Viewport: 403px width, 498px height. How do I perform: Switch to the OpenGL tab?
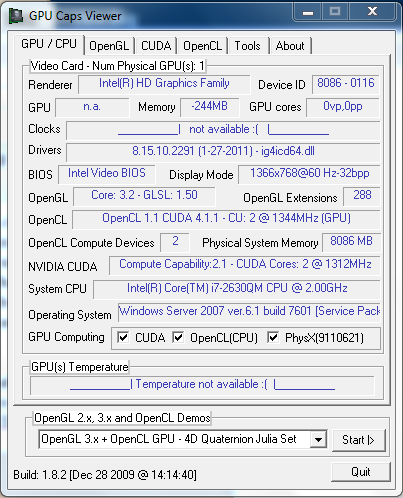pyautogui.click(x=109, y=46)
